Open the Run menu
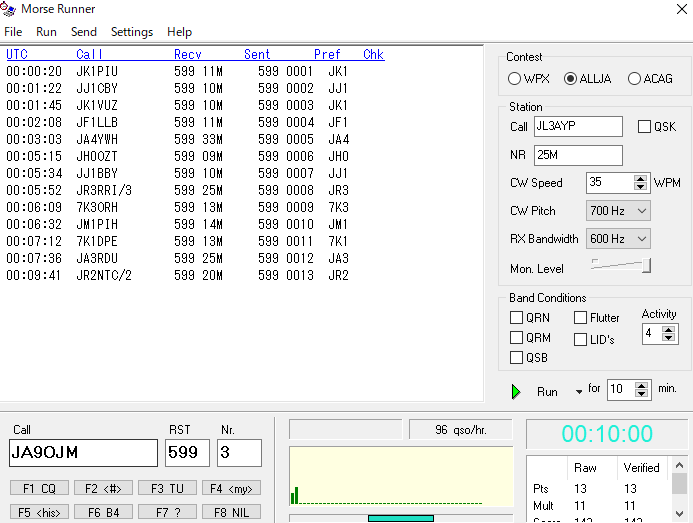This screenshot has height=523, width=693. [46, 32]
